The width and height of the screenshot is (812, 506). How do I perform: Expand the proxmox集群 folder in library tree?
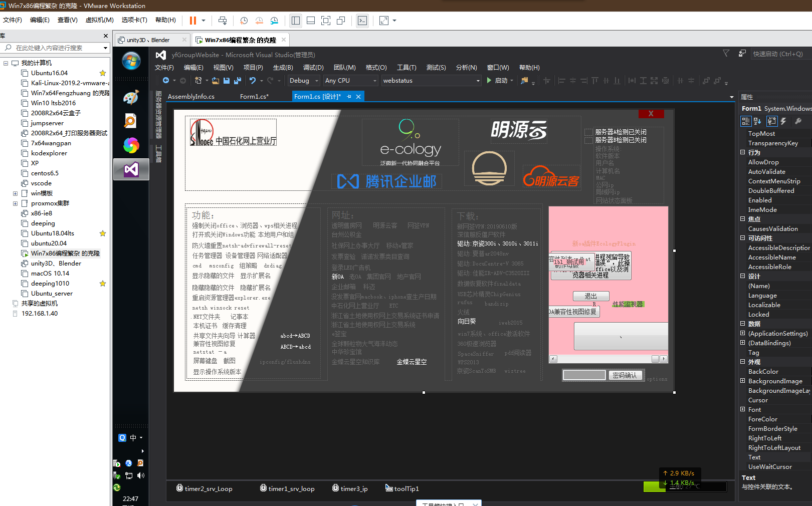(x=15, y=203)
